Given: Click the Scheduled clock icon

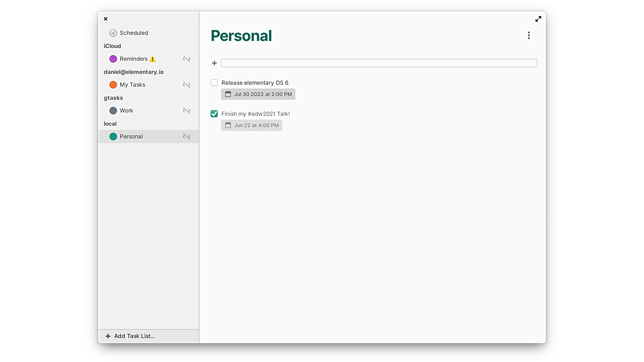Looking at the screenshot, I should tap(113, 33).
